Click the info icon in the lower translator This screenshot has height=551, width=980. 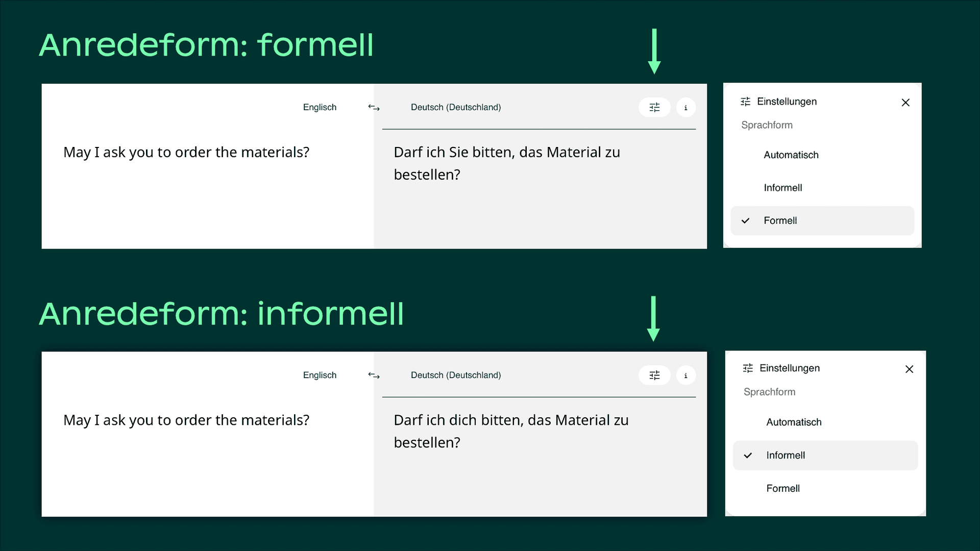[686, 375]
